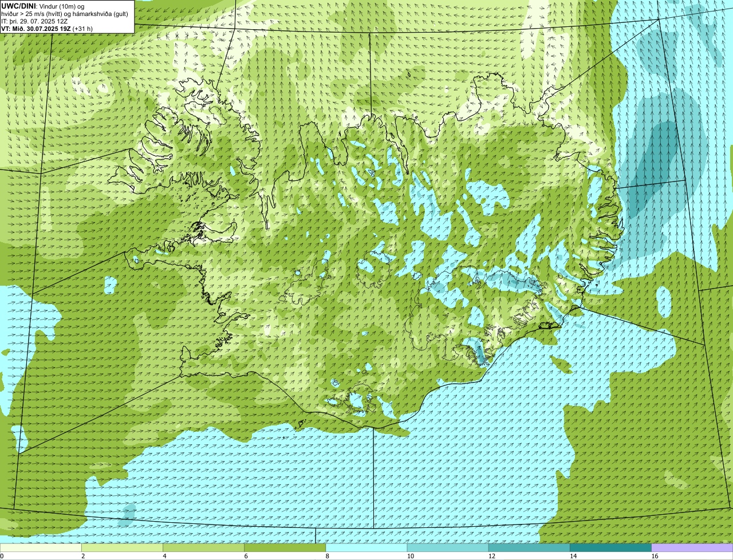Viewport: 733px width, 560px height.
Task: Click the color scale label '10'
Action: (x=410, y=556)
